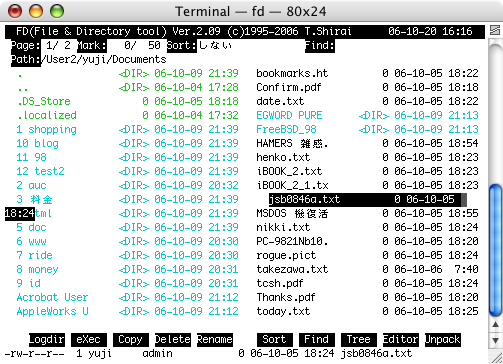Click the Sort function key label
Viewport: 503px width, 364px height.
click(275, 339)
